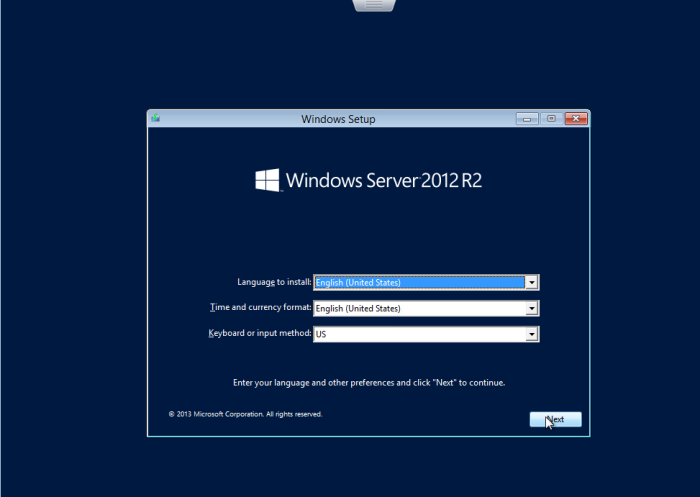Click the "Time and currency format:" label
This screenshot has width=700, height=497.
coord(261,307)
